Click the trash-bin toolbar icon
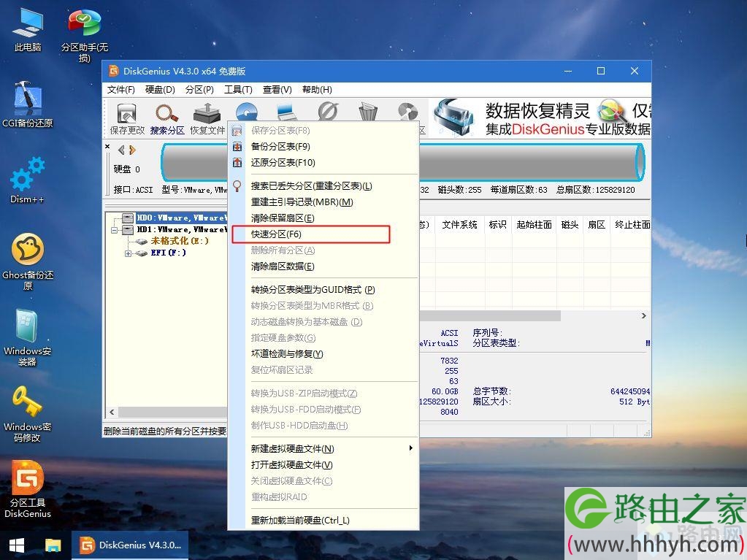 click(368, 112)
